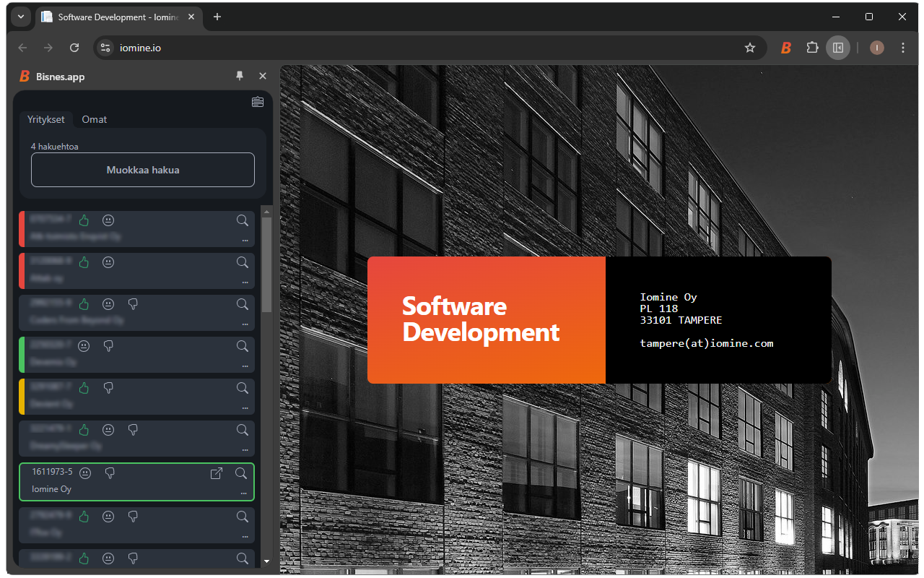
Task: Click the company list scrollbar down arrow
Action: [266, 561]
